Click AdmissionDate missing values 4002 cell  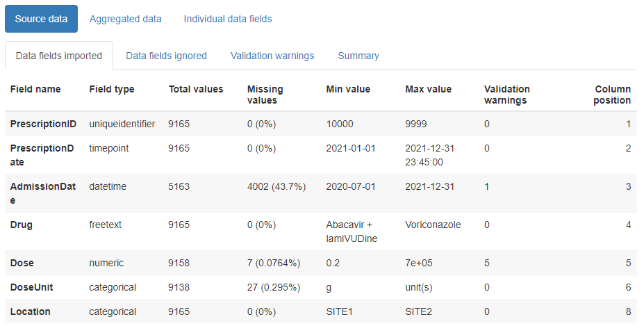click(275, 186)
